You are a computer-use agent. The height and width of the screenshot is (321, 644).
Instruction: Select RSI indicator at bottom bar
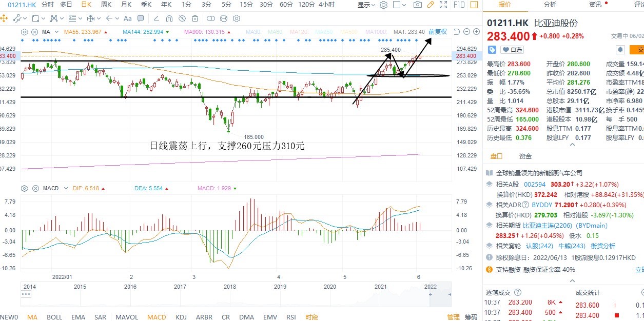[291, 317]
